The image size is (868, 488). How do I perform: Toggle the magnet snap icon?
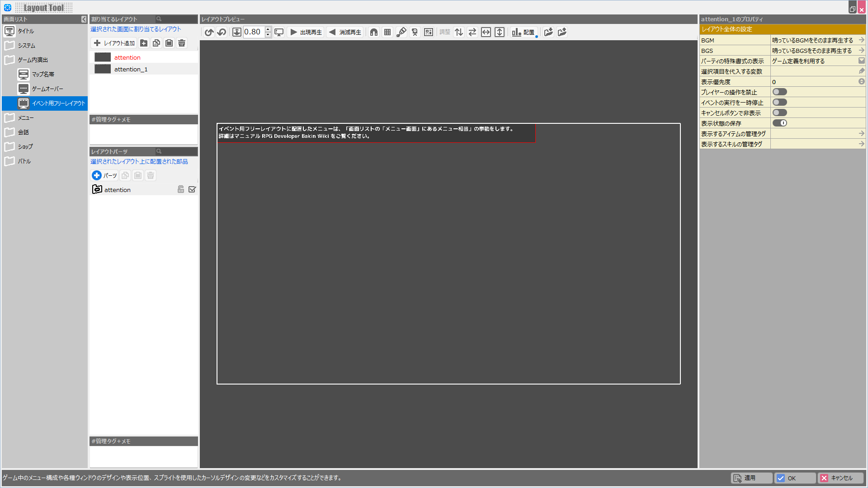coord(374,32)
